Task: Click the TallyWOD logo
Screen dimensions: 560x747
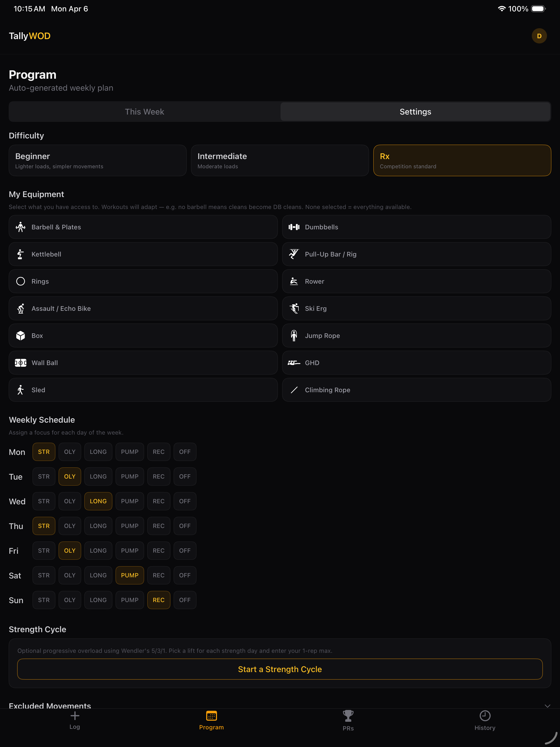Action: click(x=30, y=36)
